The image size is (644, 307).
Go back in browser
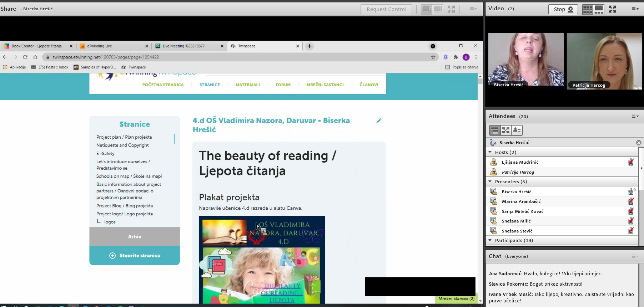5,57
